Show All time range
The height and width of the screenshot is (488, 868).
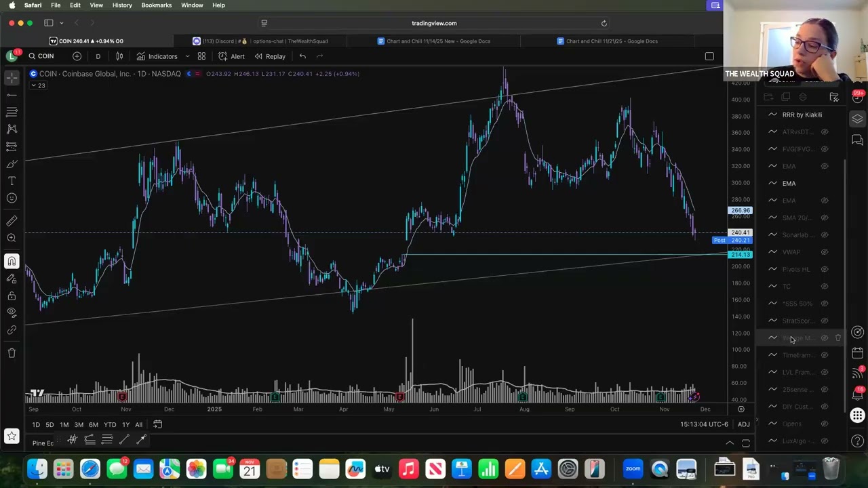138,424
